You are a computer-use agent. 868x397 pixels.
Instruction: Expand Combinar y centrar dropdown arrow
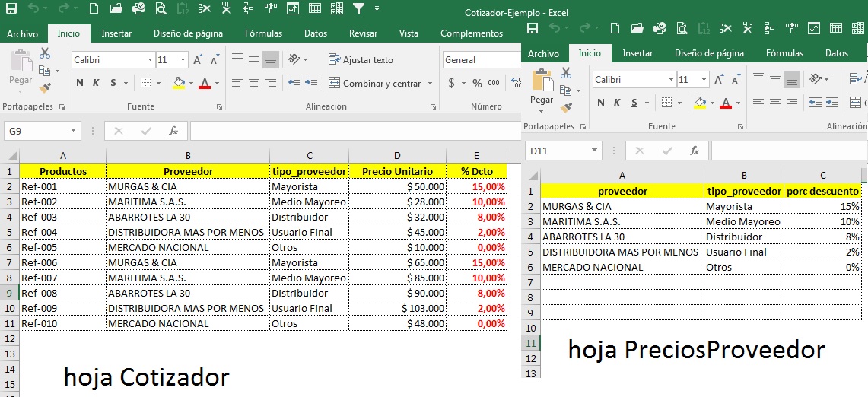430,83
